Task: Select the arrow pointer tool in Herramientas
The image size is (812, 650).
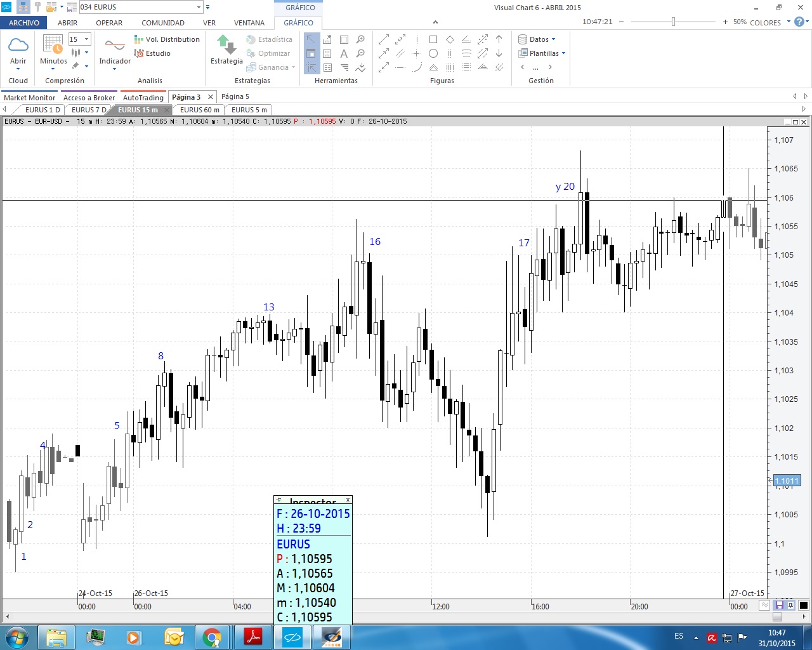Action: point(311,39)
